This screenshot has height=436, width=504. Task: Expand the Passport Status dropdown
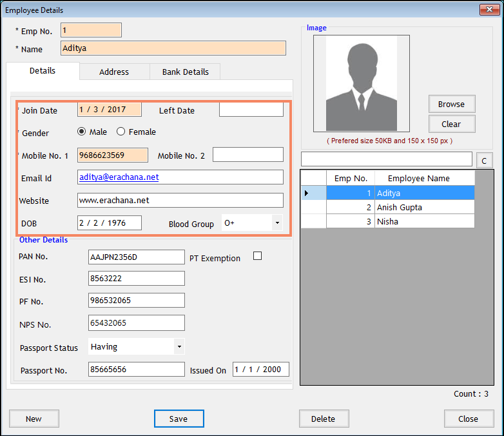(179, 346)
